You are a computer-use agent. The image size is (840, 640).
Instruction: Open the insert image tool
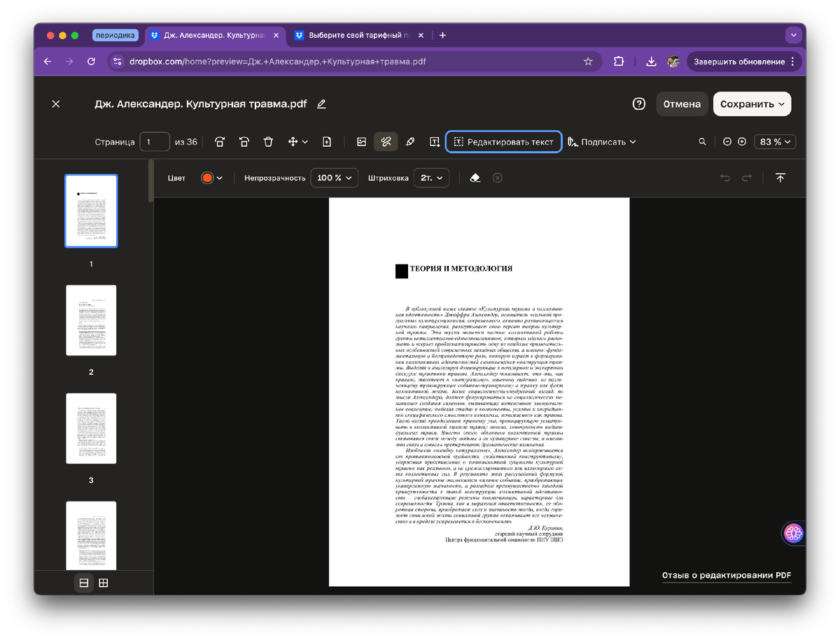(x=361, y=141)
